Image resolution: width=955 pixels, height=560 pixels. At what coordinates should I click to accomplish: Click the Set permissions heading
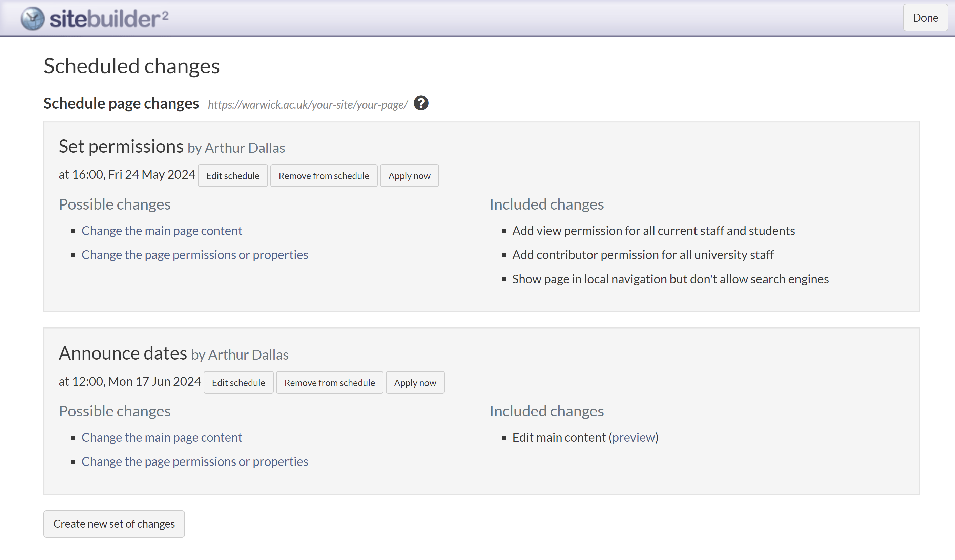click(121, 147)
